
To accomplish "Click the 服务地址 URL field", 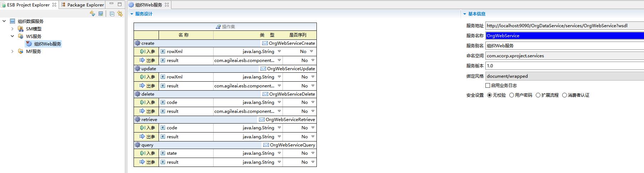I will point(565,25).
